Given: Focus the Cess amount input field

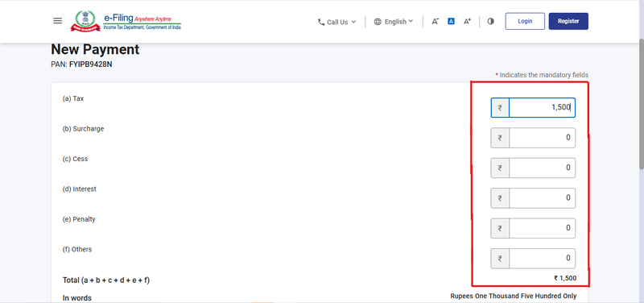Looking at the screenshot, I should (x=542, y=168).
